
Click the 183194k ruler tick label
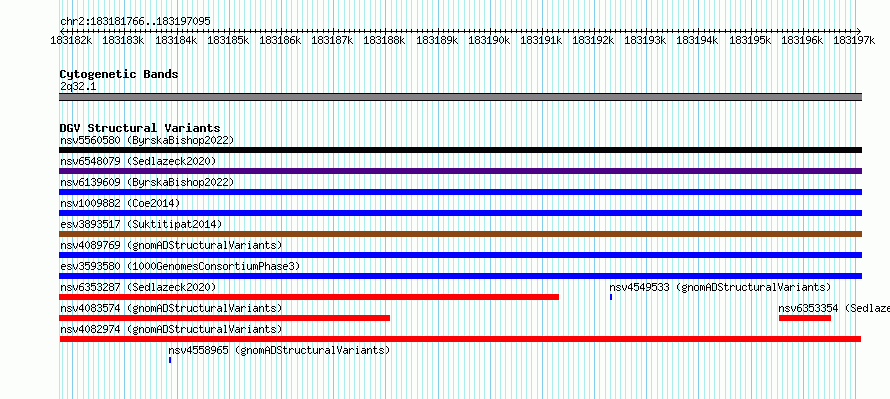(698, 40)
